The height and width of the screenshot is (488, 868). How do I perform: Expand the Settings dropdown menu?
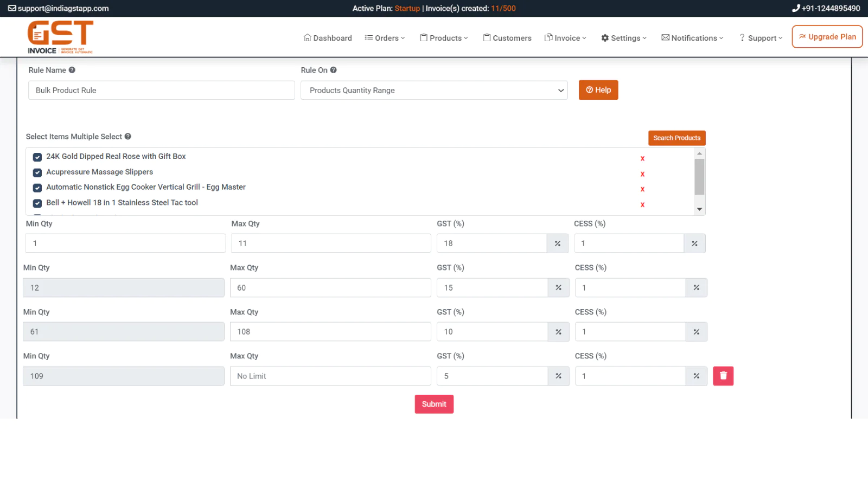point(624,38)
